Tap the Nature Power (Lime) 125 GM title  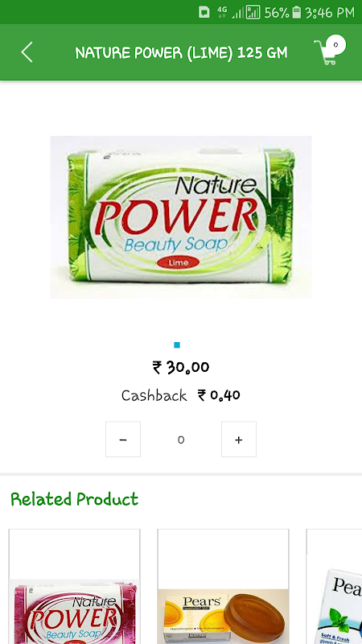pos(181,53)
